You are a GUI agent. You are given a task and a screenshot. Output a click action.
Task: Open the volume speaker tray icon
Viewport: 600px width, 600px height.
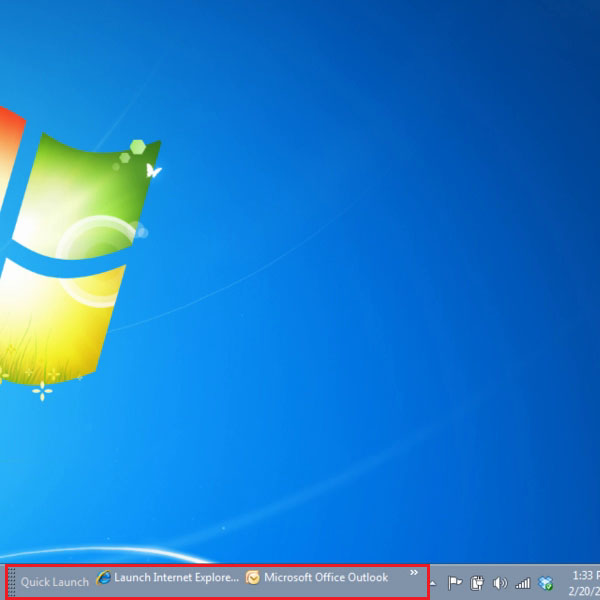coord(500,583)
